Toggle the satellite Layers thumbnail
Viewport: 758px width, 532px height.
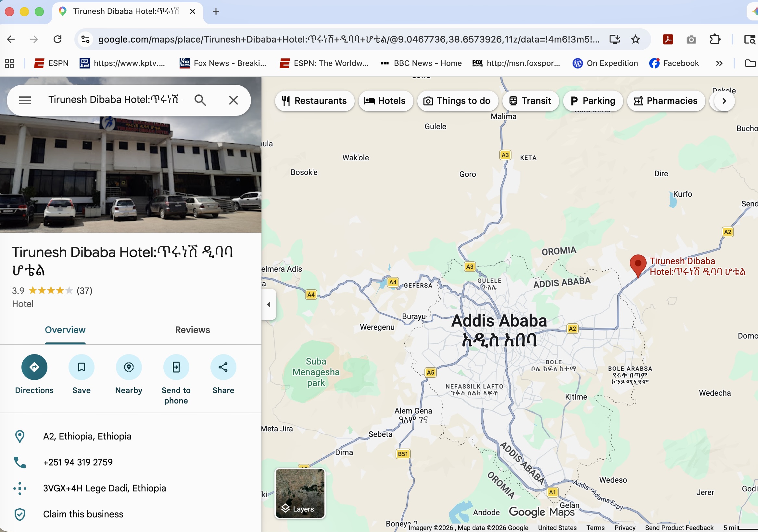click(300, 493)
